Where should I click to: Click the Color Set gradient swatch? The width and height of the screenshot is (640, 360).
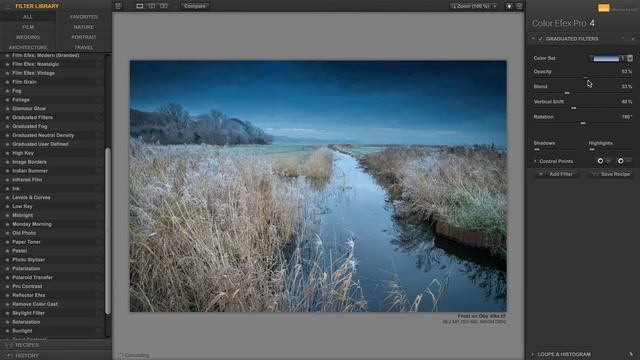(x=606, y=58)
